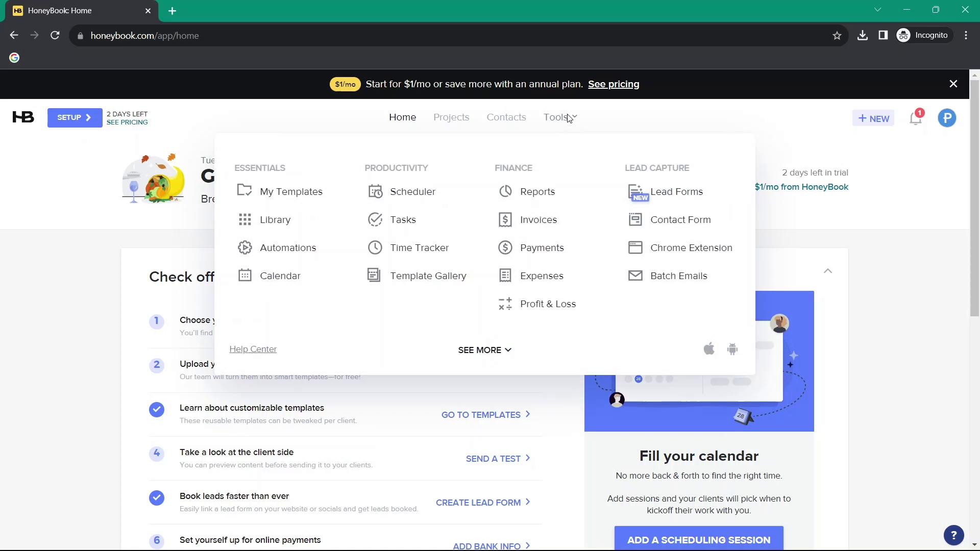
Task: Select the Scheduler icon
Action: (x=375, y=191)
